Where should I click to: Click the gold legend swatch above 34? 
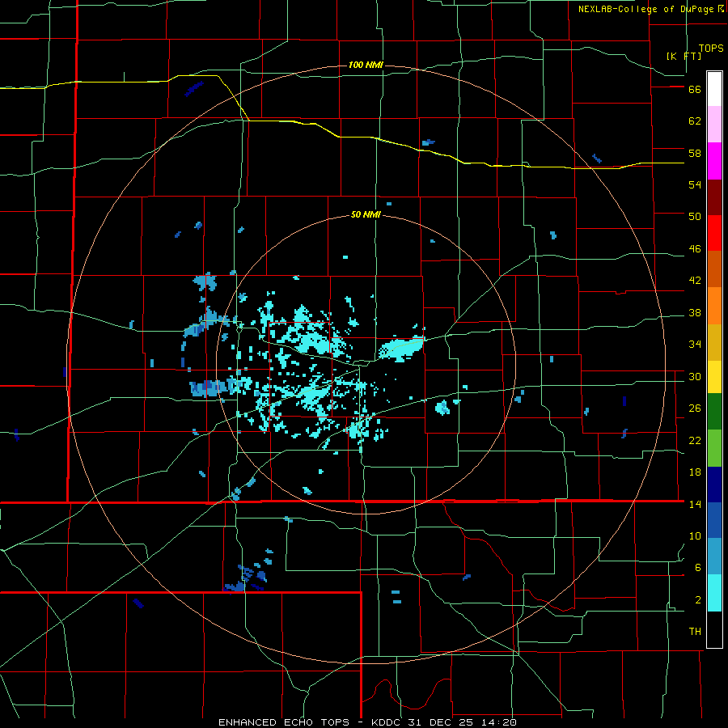click(714, 343)
